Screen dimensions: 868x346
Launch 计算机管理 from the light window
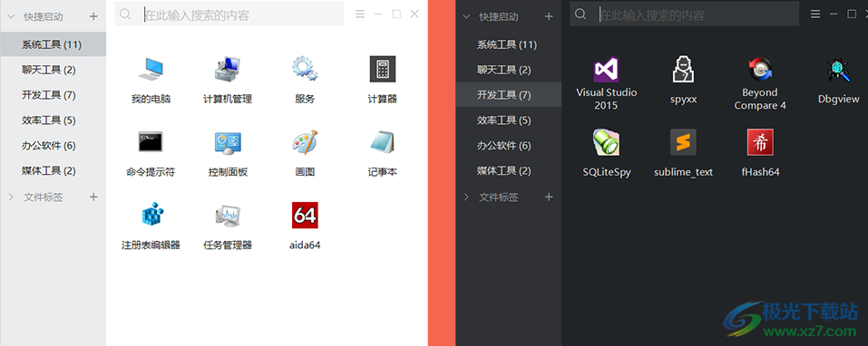[228, 69]
